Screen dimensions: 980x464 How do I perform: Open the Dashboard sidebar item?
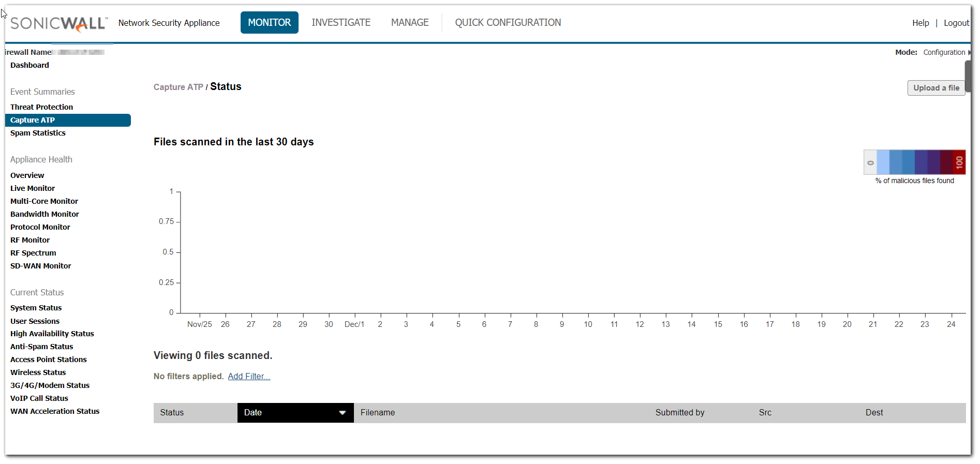pos(29,65)
